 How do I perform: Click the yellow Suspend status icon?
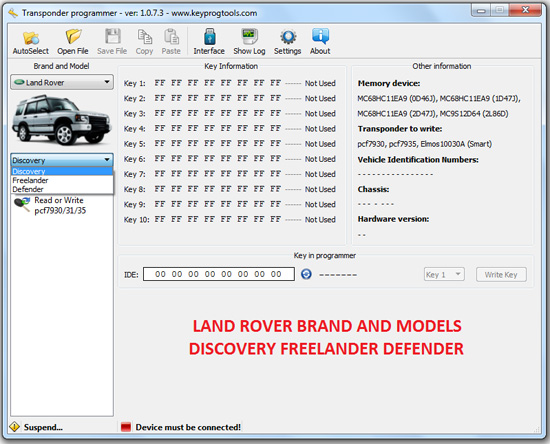pyautogui.click(x=14, y=427)
